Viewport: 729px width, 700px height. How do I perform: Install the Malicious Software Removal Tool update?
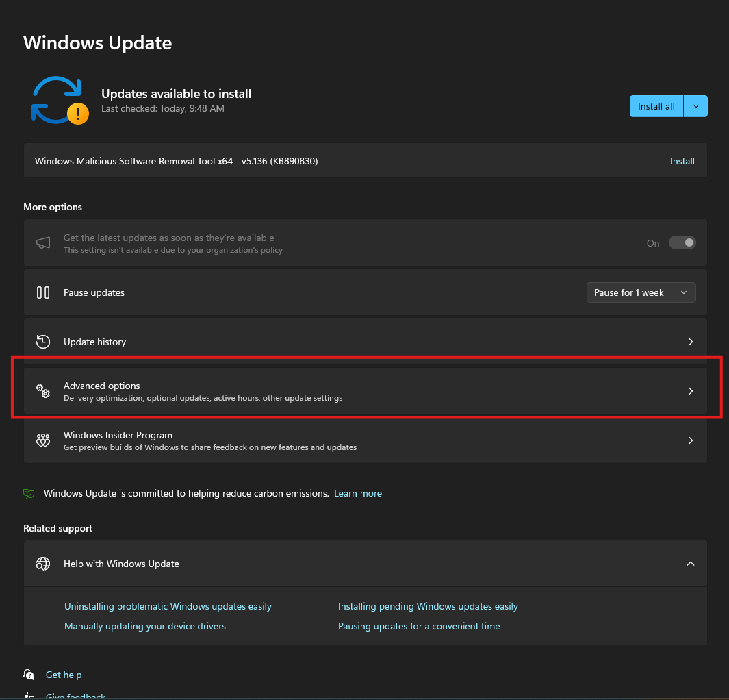point(682,161)
